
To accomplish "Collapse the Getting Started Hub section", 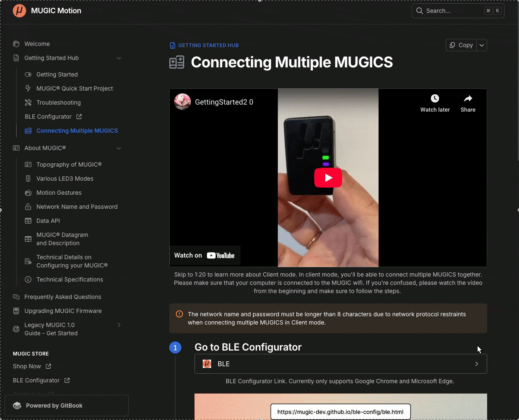I will [x=119, y=58].
